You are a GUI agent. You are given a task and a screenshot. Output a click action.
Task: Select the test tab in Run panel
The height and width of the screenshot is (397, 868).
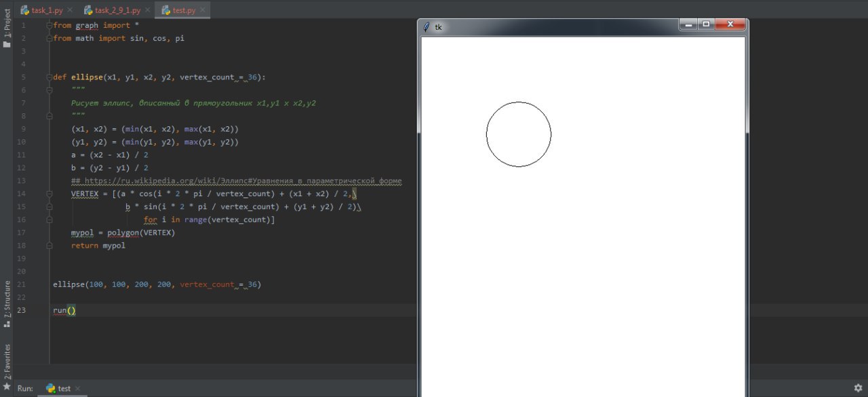(63, 389)
